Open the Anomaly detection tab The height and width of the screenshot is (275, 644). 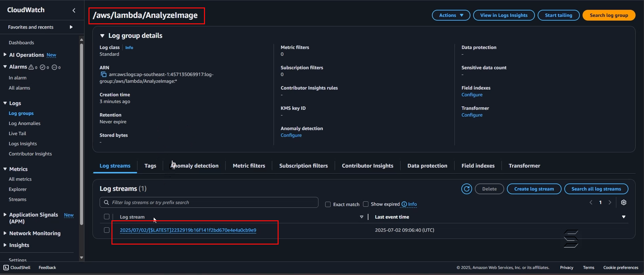[x=195, y=166]
